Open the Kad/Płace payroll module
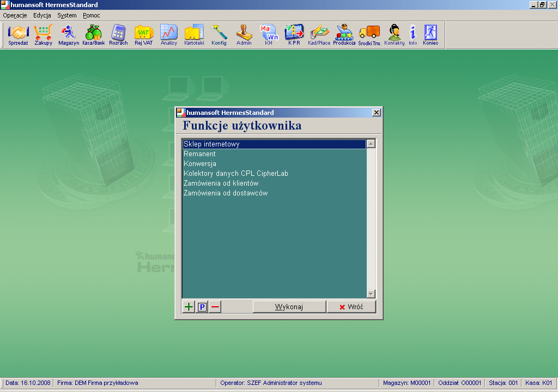 point(319,35)
